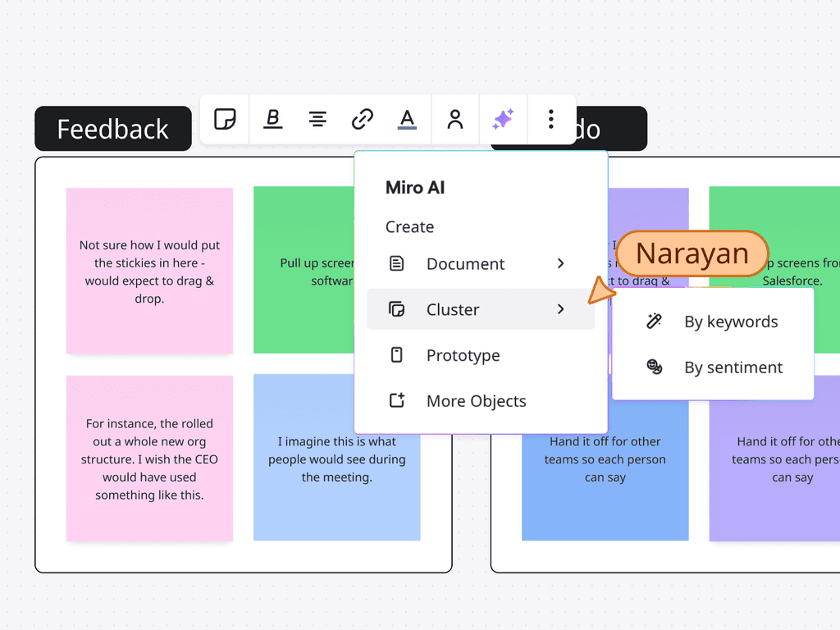Click the Feedback frame title

112,129
